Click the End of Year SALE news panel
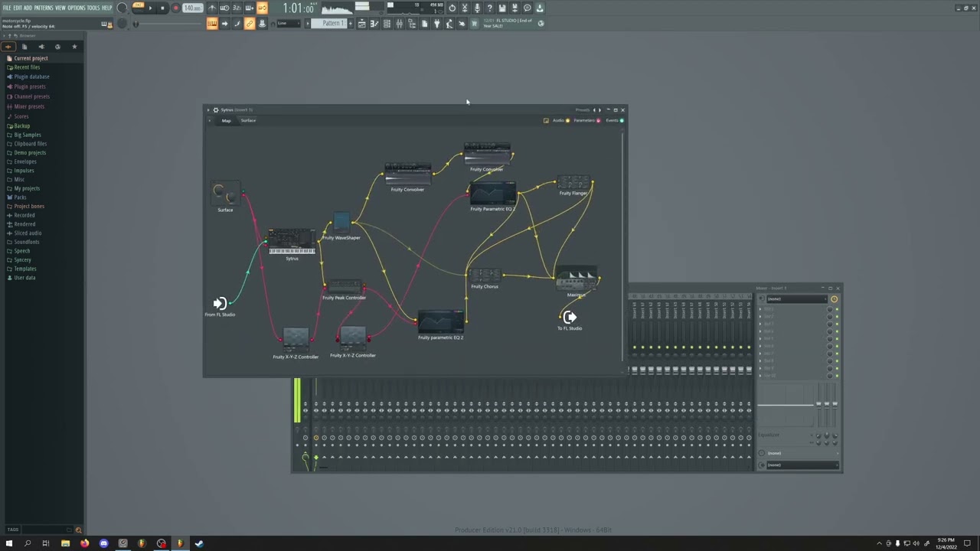 tap(507, 24)
